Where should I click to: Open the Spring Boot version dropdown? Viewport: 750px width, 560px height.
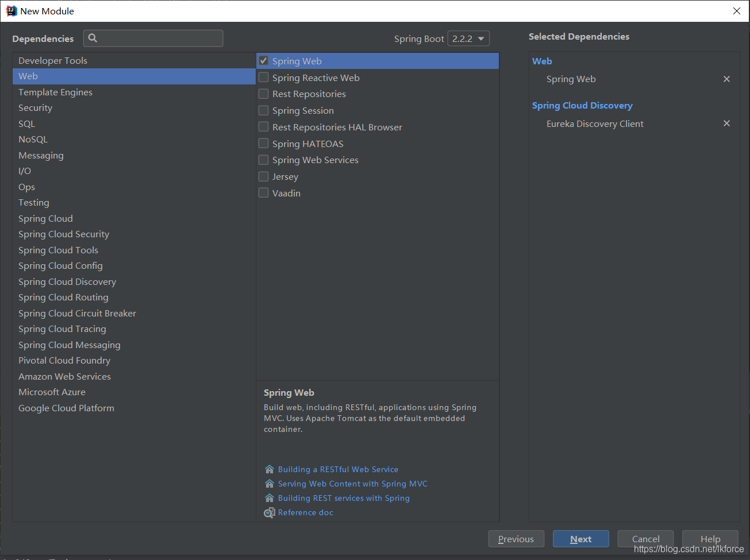pyautogui.click(x=468, y=38)
